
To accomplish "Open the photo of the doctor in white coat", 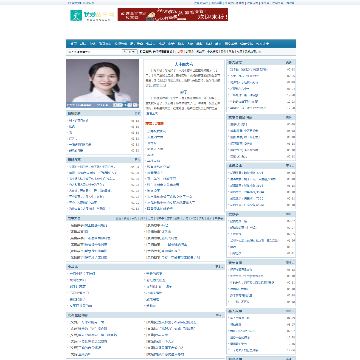I will pos(102,83).
